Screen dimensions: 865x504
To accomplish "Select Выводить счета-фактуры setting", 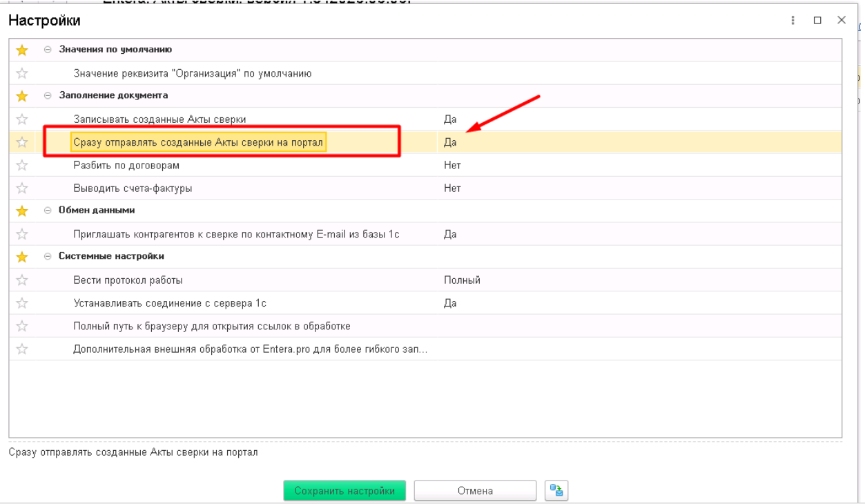I will coord(133,188).
